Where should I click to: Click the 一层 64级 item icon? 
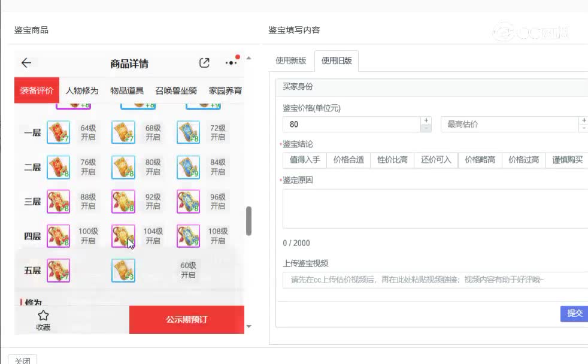click(59, 133)
